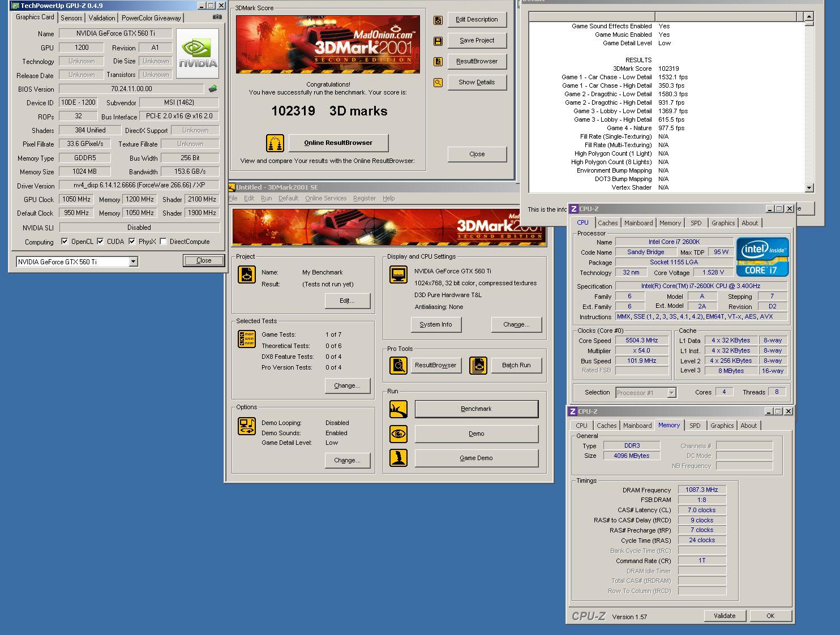Click the GPU-Z camera screenshot icon

point(216,17)
